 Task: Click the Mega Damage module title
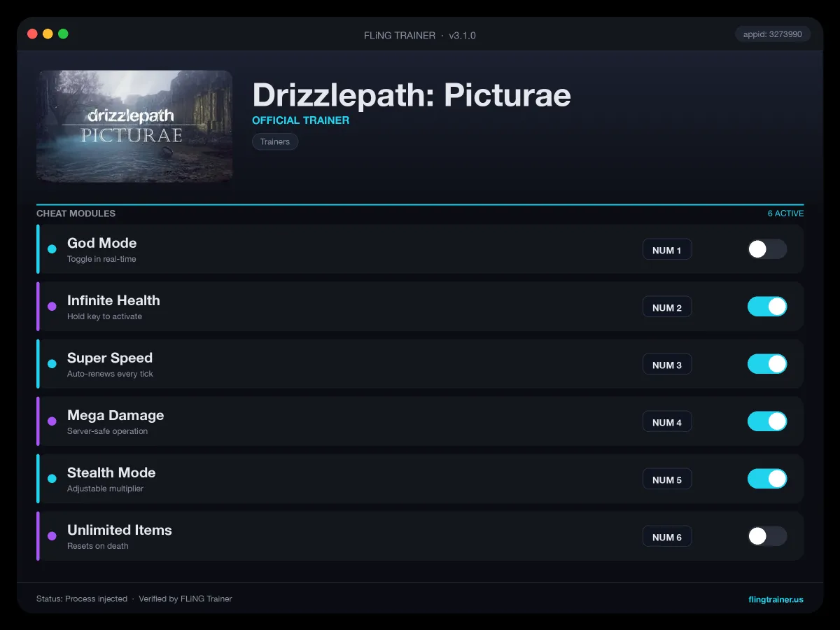coord(115,415)
